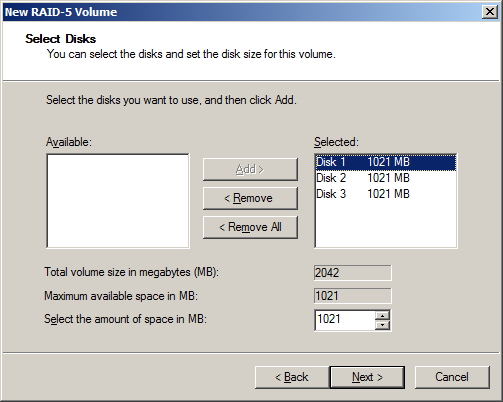
Task: Select Disk 2 in Selected list
Action: (386, 178)
